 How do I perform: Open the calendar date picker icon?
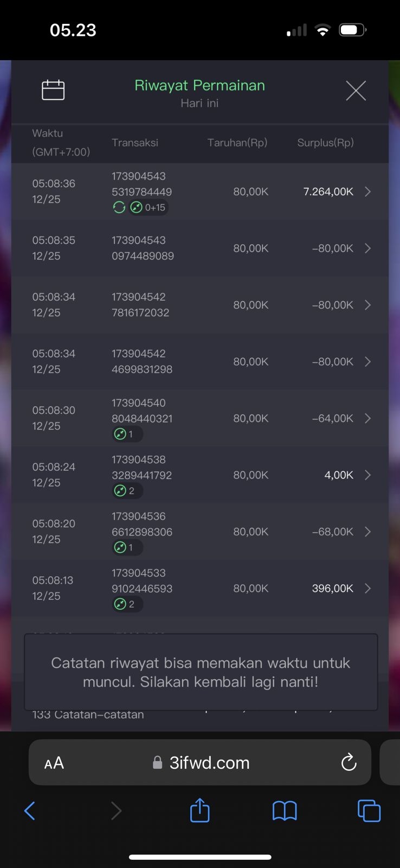tap(53, 90)
